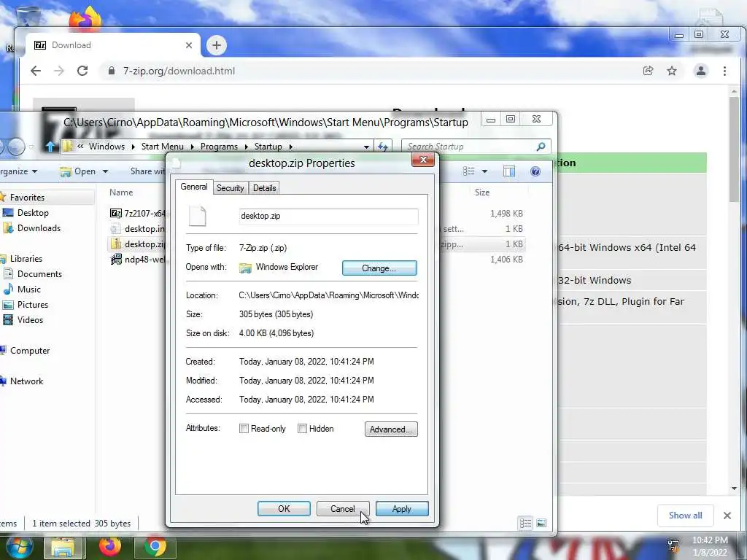Select Desktop in Favorites

click(33, 213)
